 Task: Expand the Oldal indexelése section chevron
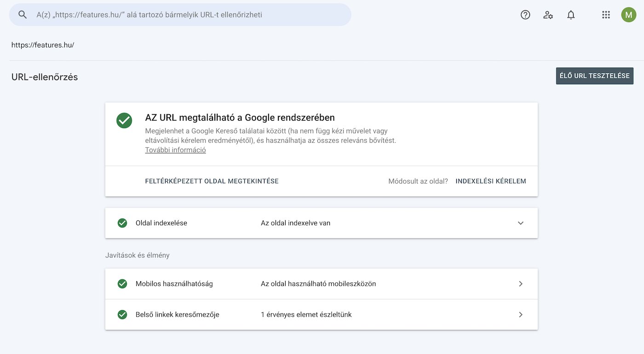point(521,223)
